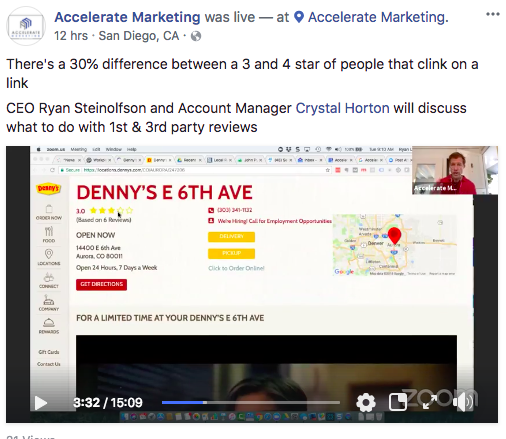506x439 pixels.
Task: Seek on the video progress bar
Action: [251, 403]
